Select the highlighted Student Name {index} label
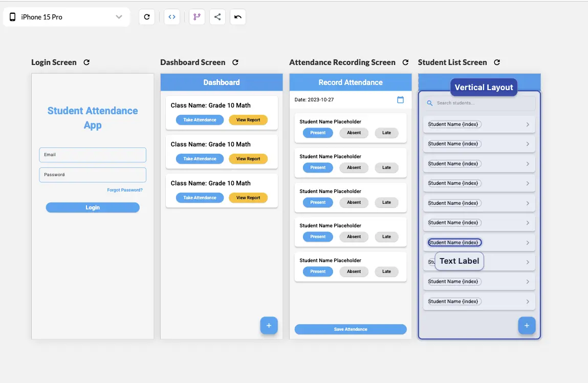 click(x=454, y=243)
